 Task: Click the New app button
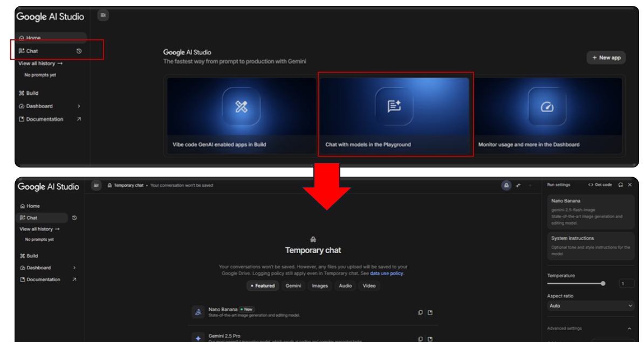pos(606,58)
